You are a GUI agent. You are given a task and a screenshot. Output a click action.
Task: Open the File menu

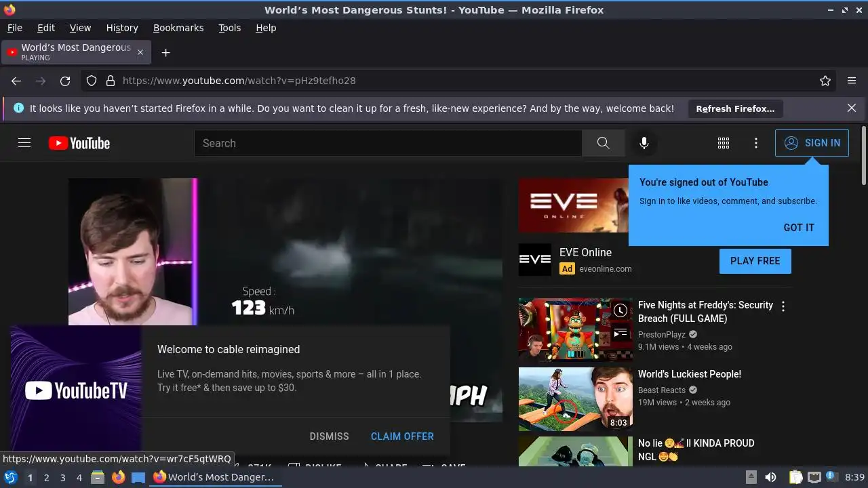click(14, 28)
